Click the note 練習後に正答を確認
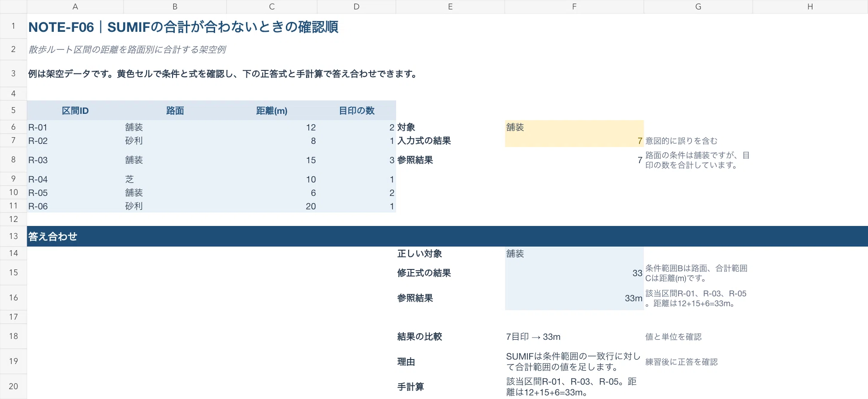 click(x=682, y=362)
